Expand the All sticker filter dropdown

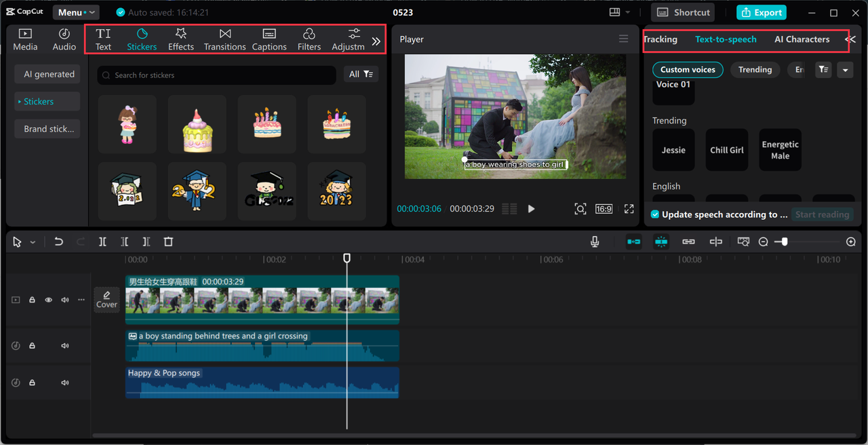pos(361,75)
